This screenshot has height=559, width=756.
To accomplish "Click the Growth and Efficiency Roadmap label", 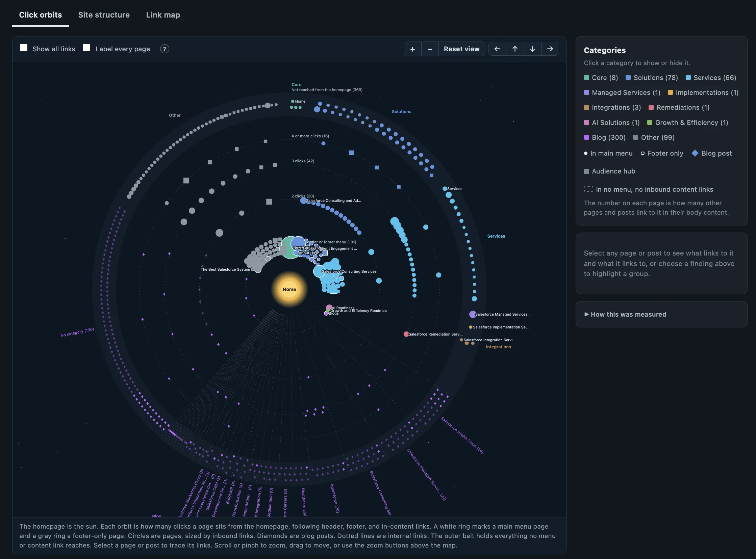I will (358, 311).
